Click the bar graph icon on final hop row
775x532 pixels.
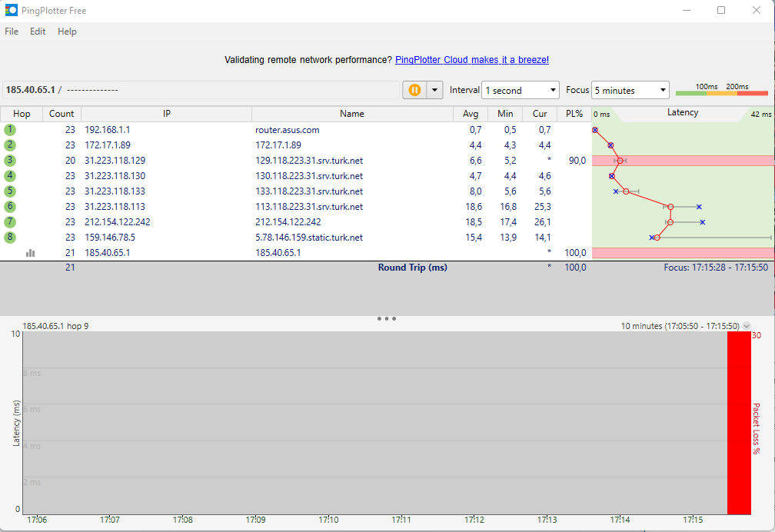[31, 253]
